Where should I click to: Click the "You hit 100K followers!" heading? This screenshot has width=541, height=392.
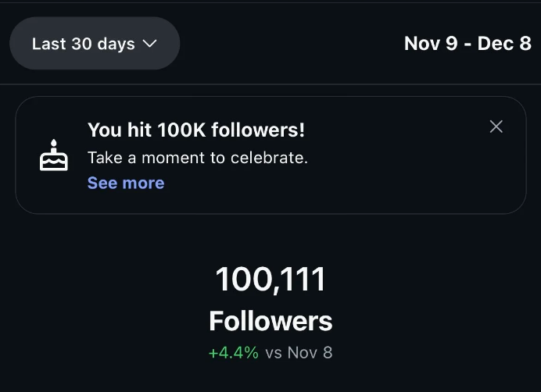coord(196,130)
